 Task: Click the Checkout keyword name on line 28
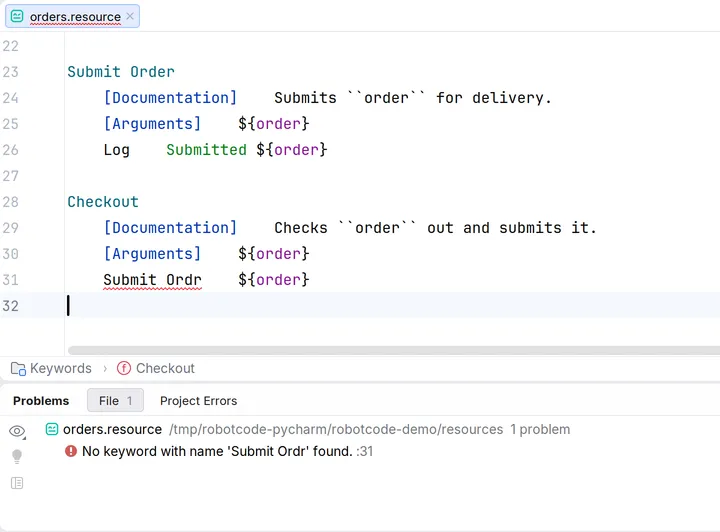click(x=103, y=202)
